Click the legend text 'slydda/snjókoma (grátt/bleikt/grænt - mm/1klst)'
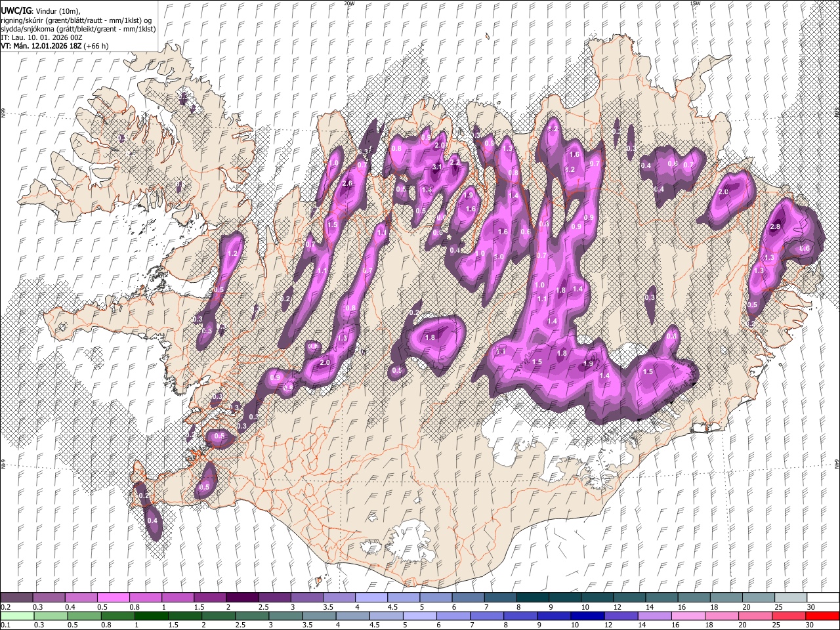The width and height of the screenshot is (840, 630). 78,29
